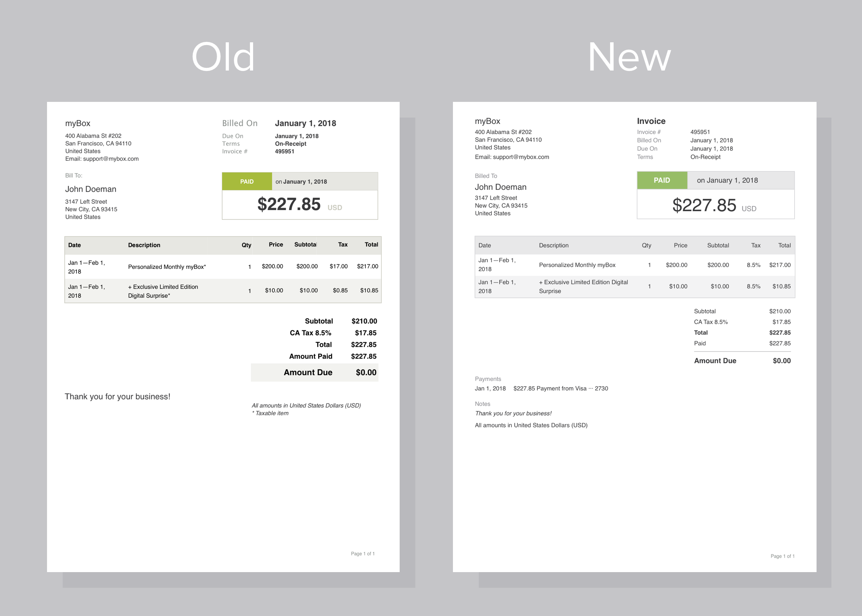Click the John Doeman name on old invoice
Viewport: 862px width, 616px height.
(91, 189)
